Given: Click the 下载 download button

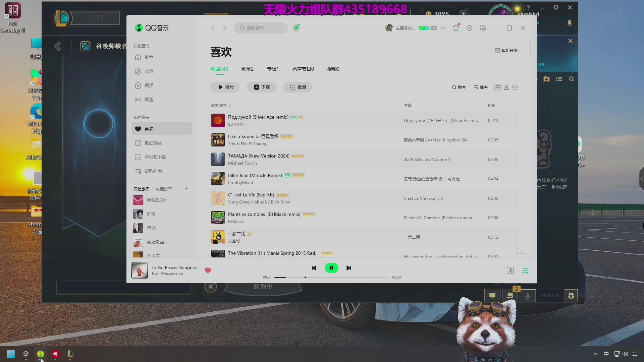Looking at the screenshot, I should 261,87.
